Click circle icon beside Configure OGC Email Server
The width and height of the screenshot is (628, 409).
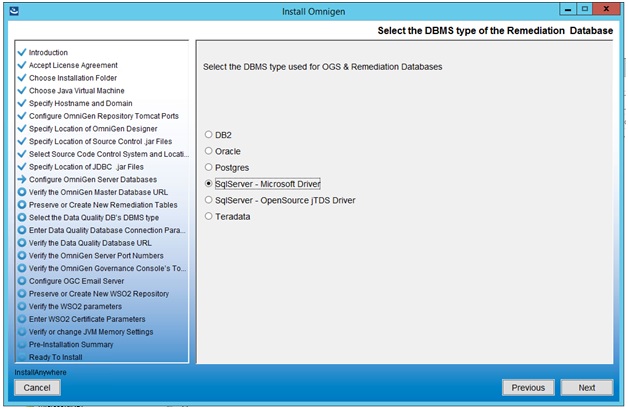click(x=22, y=281)
